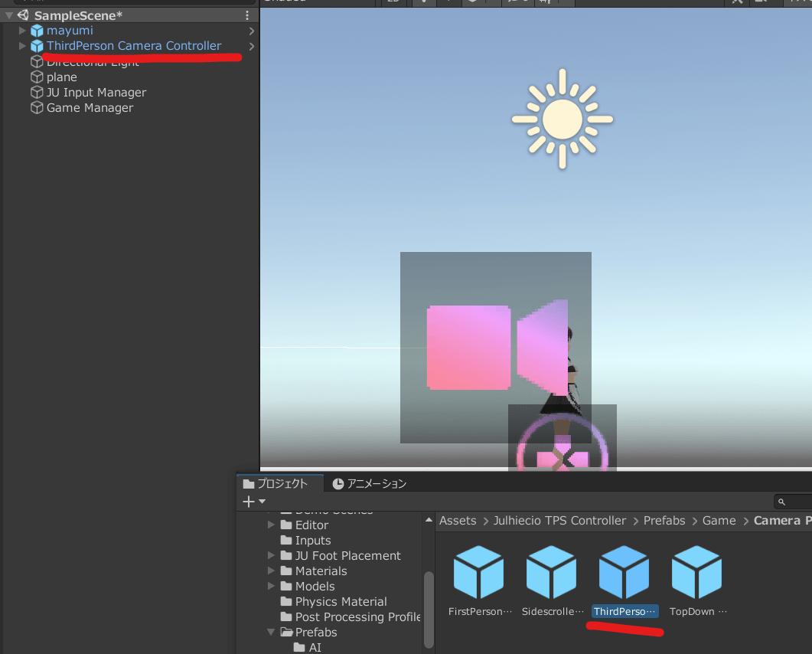Click the JU Foot Placement folder icon
The height and width of the screenshot is (654, 812).
click(286, 555)
